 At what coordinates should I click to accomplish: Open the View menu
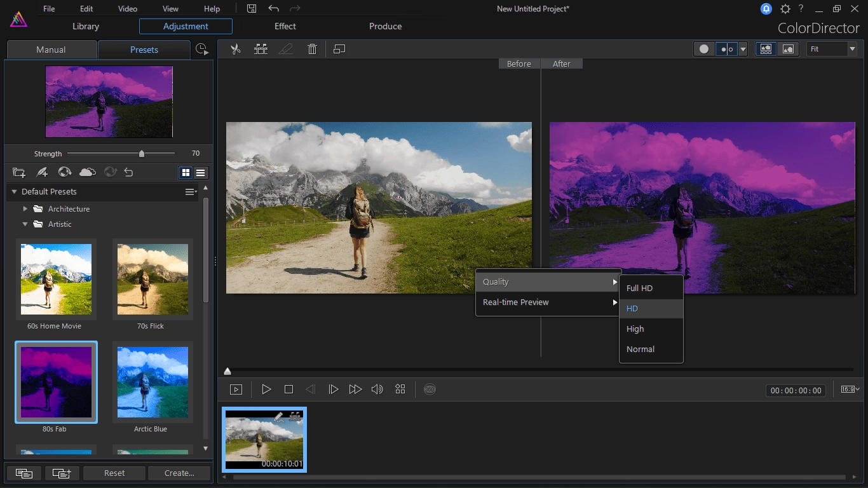pos(170,9)
